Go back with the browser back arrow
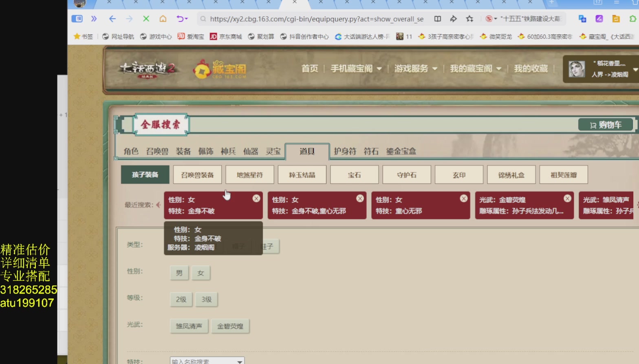Image resolution: width=639 pixels, height=364 pixels. coord(112,19)
